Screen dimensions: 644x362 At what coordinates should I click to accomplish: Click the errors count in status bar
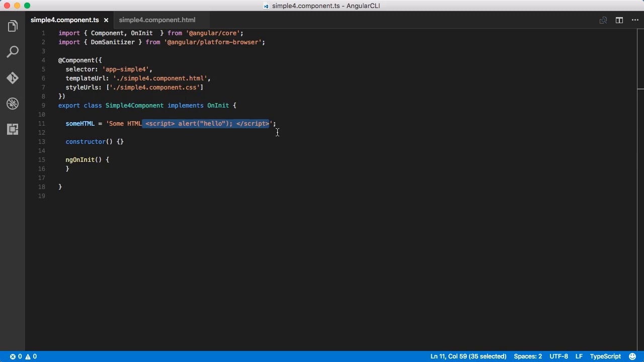click(16, 356)
